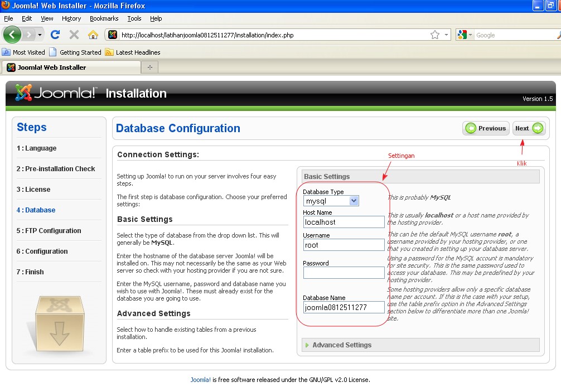Reload the page with refresh icon
The width and height of the screenshot is (561, 392).
click(55, 35)
